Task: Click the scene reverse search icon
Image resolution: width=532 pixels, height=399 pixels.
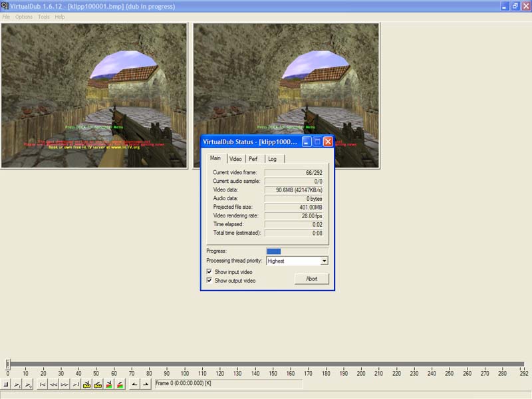Action: tap(109, 384)
